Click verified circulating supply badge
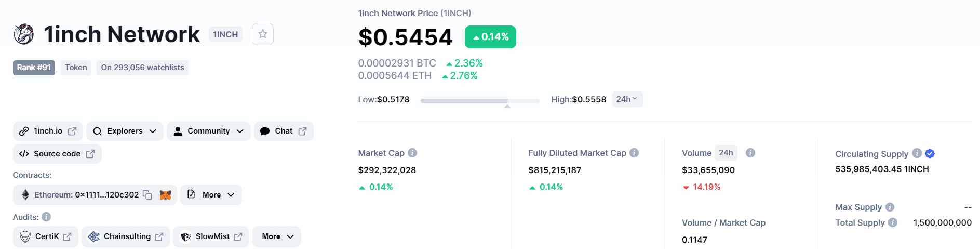 point(930,153)
